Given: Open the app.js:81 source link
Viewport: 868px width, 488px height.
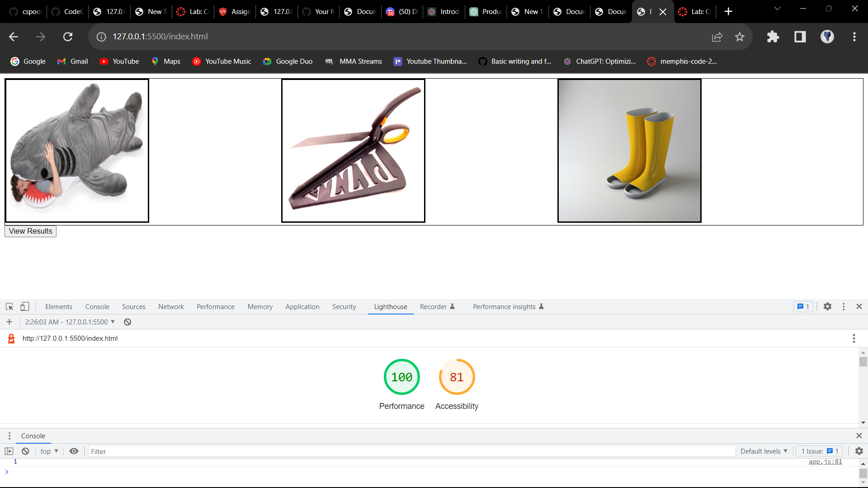Looking at the screenshot, I should coord(825,462).
